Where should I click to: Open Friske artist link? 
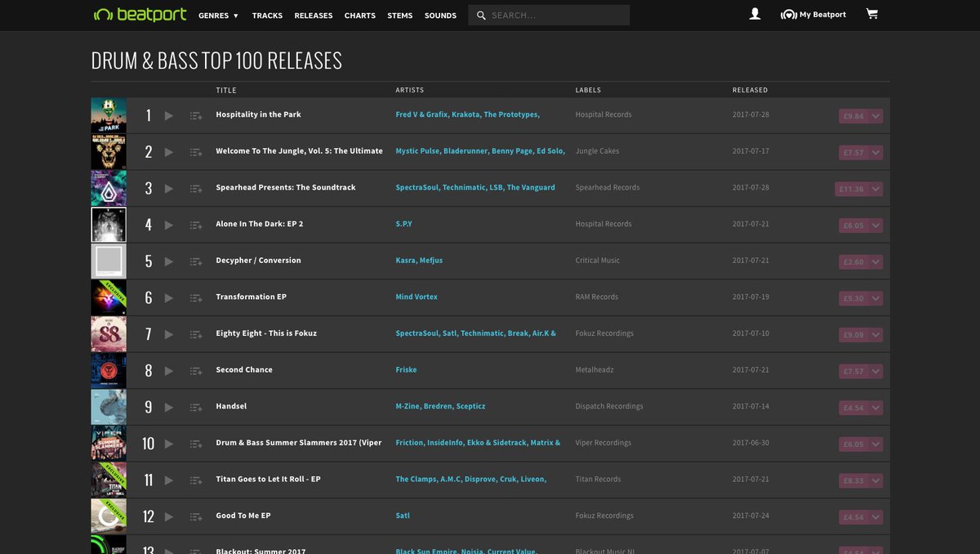click(x=406, y=369)
